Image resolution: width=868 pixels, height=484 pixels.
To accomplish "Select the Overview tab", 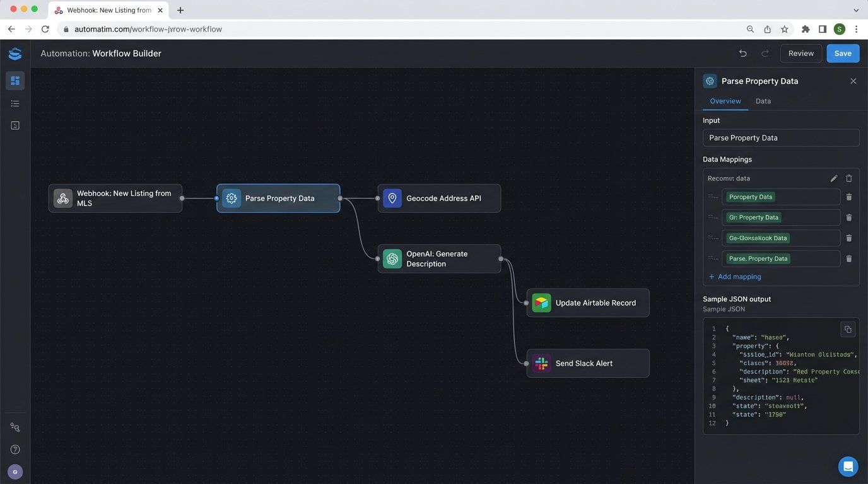I will click(x=725, y=101).
